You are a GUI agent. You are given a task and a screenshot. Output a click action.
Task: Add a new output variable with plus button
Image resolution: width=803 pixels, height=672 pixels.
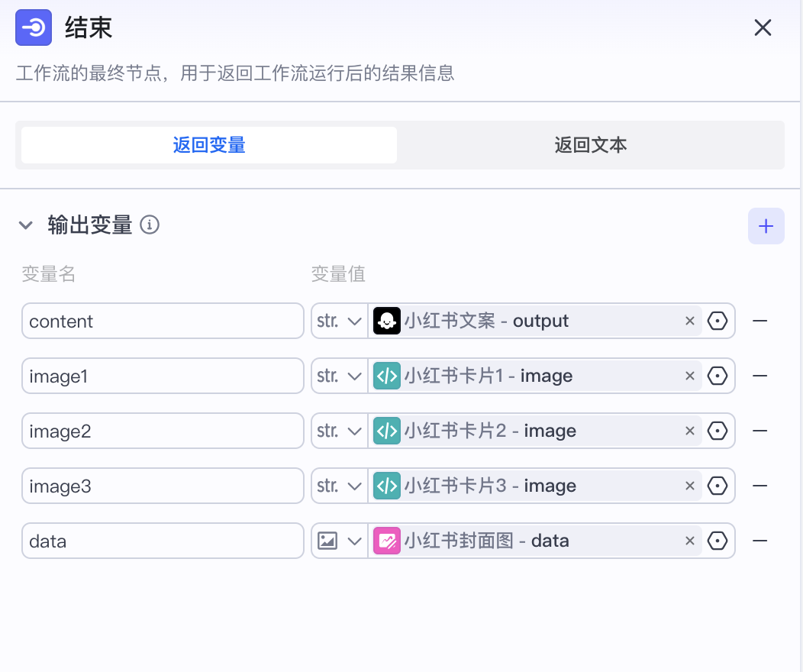click(x=766, y=225)
